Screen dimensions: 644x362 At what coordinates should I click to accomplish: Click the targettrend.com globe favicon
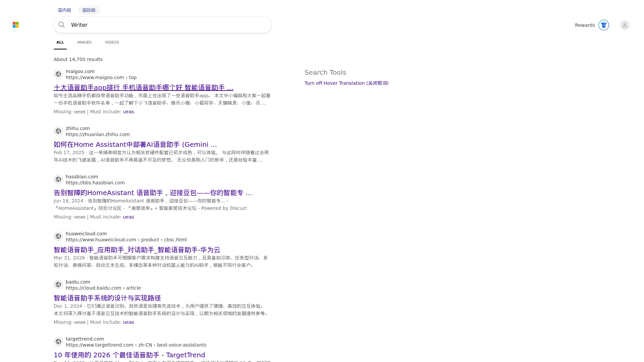click(x=58, y=342)
